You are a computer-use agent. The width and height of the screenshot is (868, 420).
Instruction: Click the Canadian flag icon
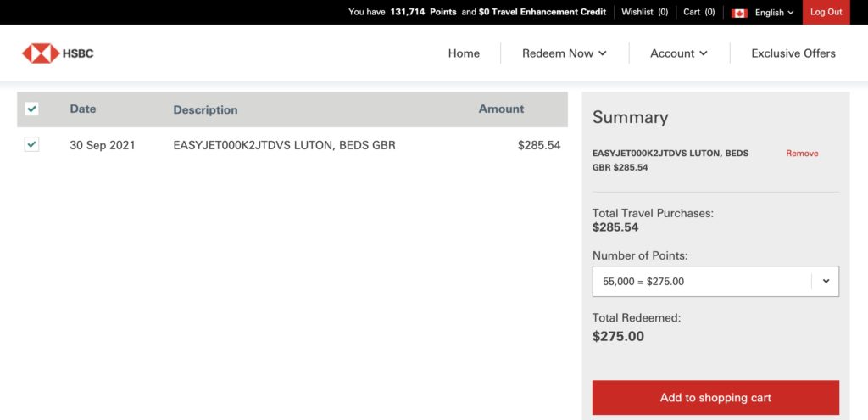point(739,13)
